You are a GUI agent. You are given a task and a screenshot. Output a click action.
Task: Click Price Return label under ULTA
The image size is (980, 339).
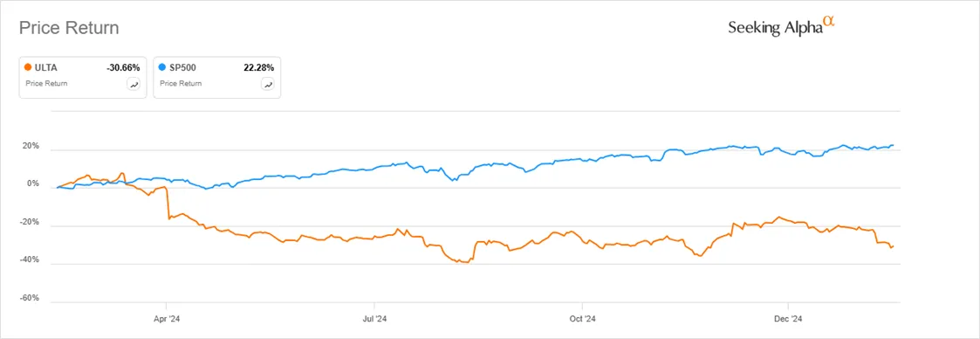[47, 83]
